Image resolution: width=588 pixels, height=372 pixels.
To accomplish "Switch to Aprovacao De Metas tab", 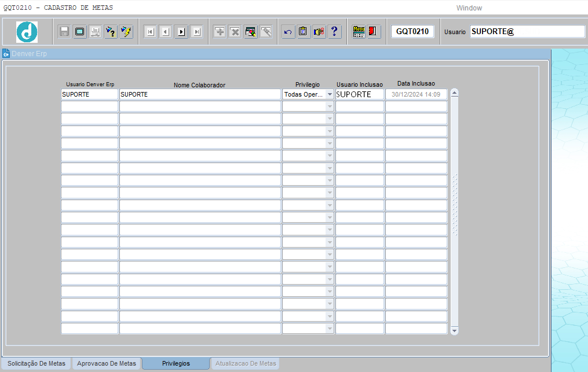I will (x=107, y=363).
